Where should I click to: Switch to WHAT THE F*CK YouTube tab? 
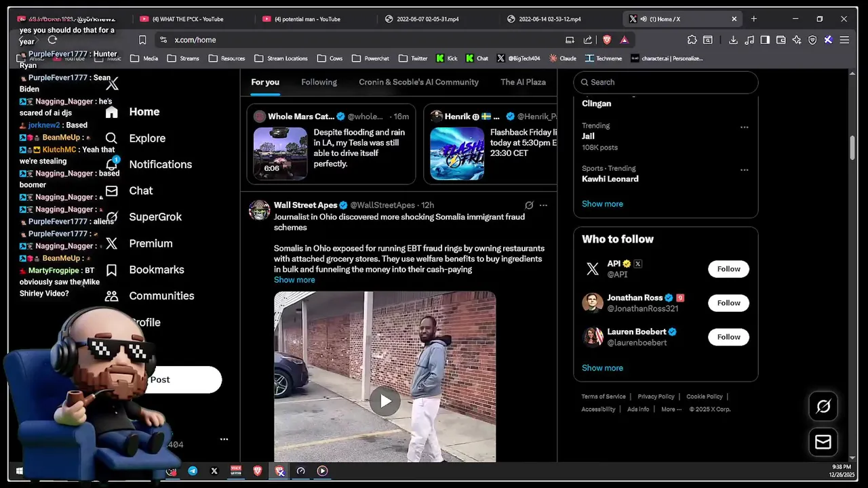tap(188, 19)
